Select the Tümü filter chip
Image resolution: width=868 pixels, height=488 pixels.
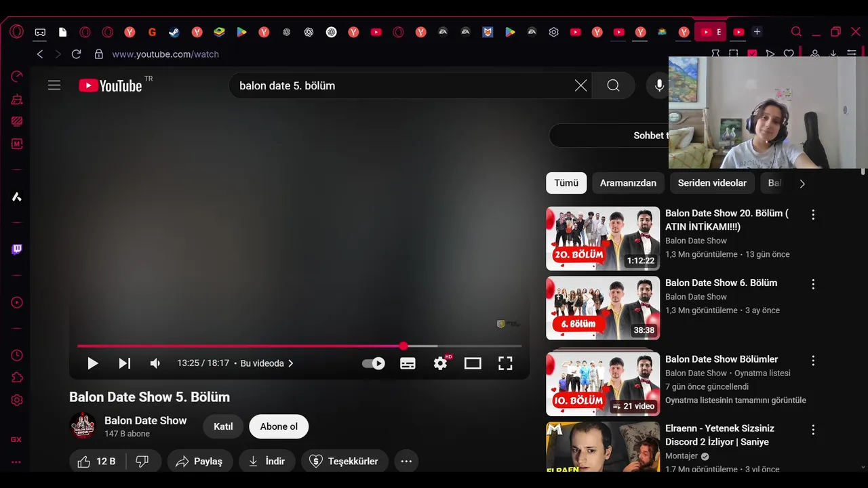(x=566, y=183)
